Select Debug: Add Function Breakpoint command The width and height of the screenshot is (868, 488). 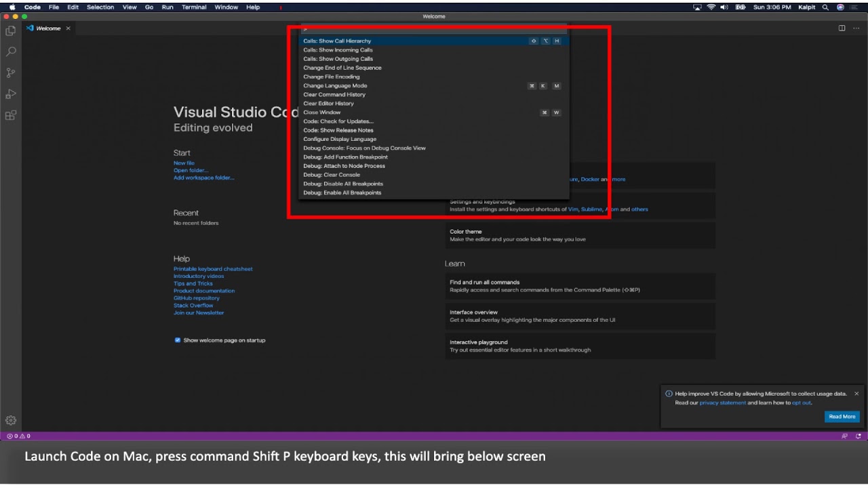[433, 157]
